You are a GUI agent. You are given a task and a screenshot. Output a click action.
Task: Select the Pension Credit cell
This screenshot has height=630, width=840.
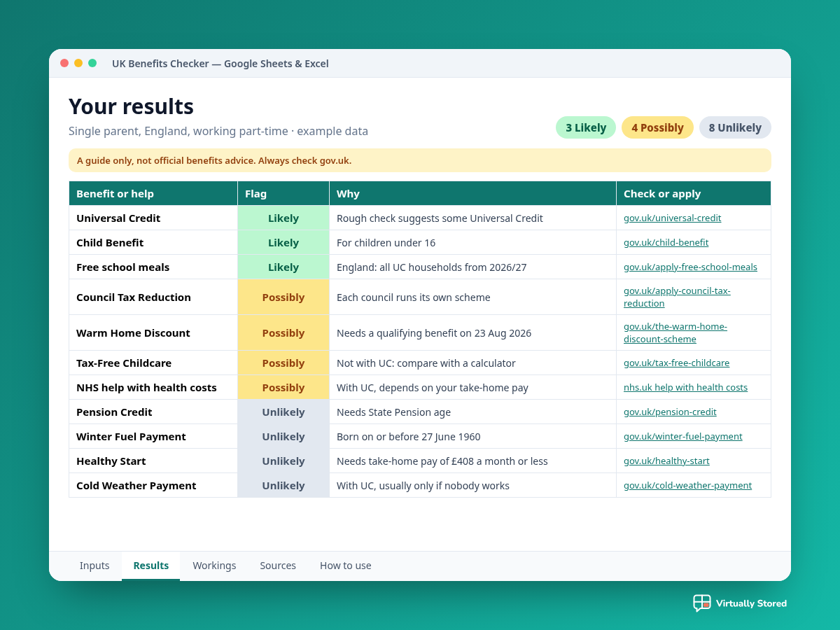click(x=153, y=412)
